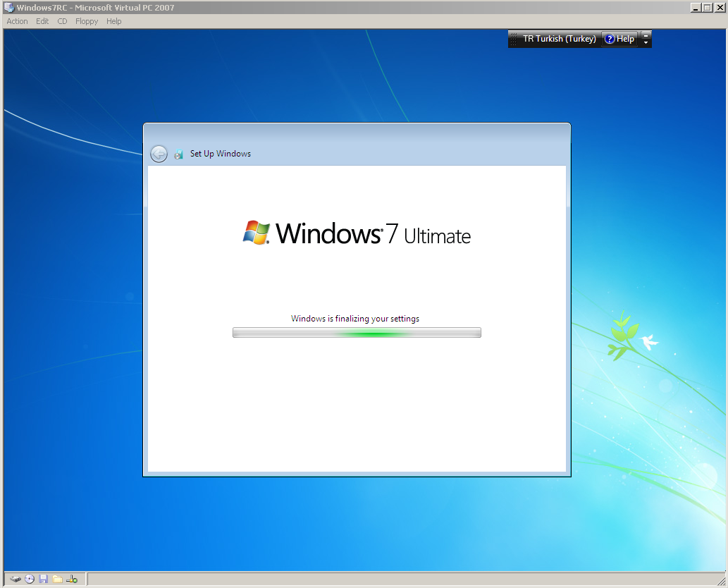
Task: Click the back arrow in Set Up Windows
Action: point(159,154)
